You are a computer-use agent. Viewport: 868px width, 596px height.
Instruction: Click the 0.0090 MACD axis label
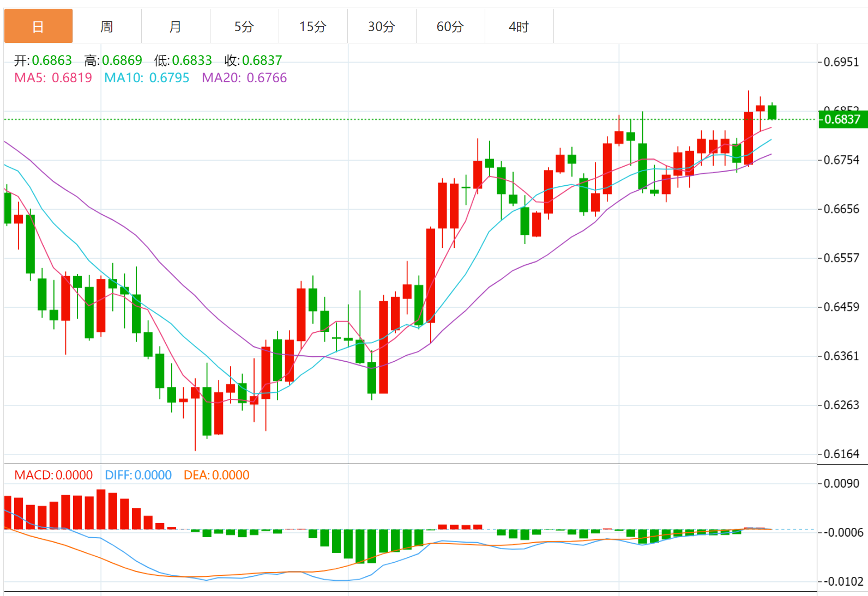pos(841,484)
